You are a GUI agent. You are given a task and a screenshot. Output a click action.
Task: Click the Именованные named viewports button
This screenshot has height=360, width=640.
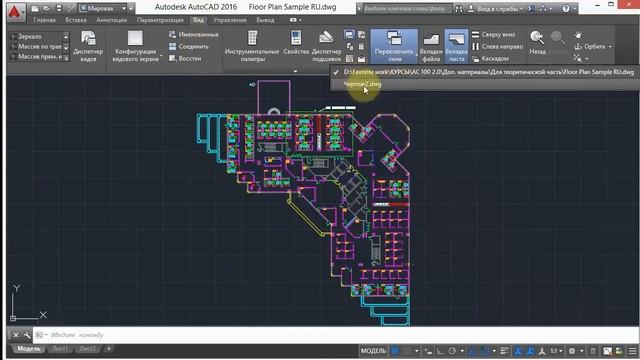[193, 35]
